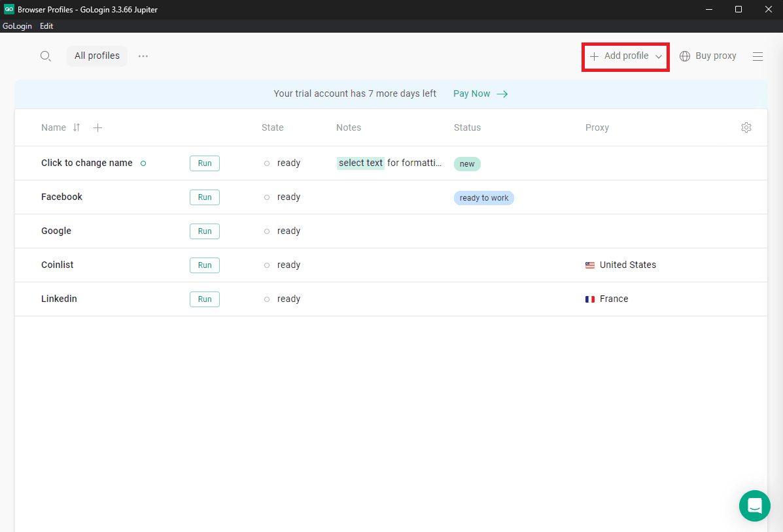The image size is (783, 532).
Task: Click the search magnifier icon
Action: coord(45,56)
